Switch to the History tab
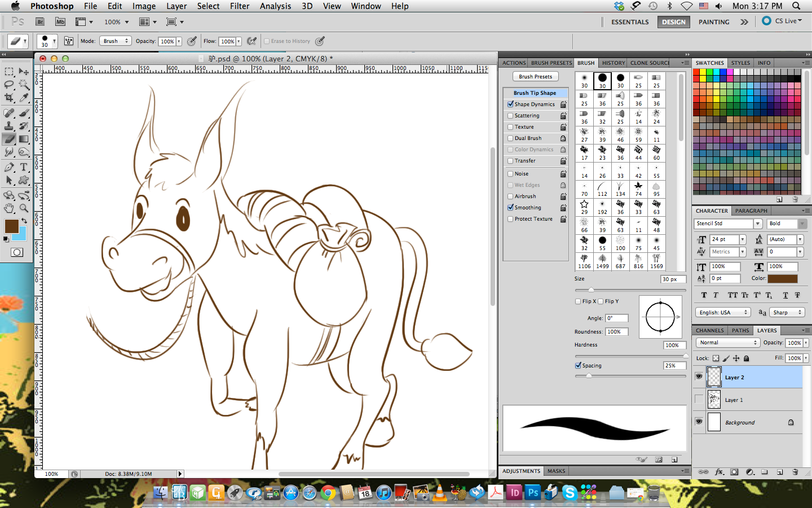 (613, 63)
